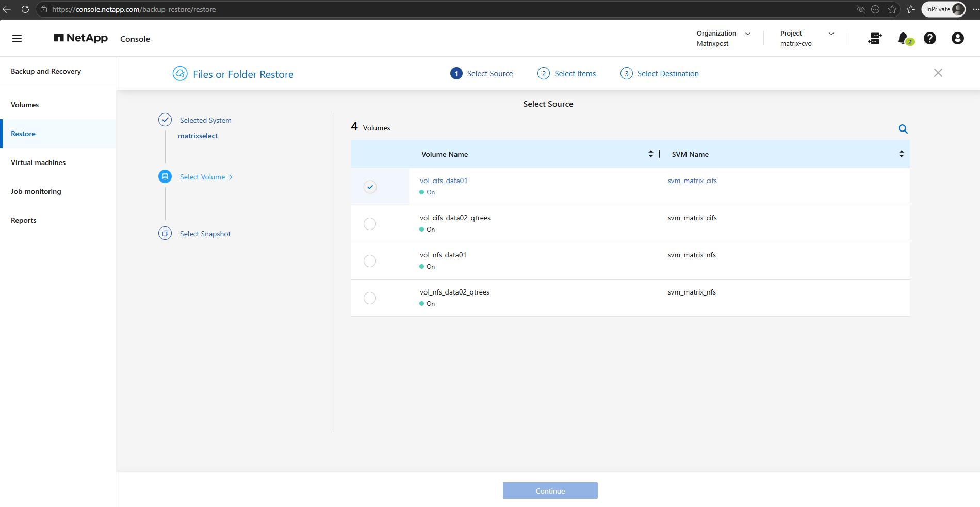Click the Files or Folder Restore cloud icon

180,74
